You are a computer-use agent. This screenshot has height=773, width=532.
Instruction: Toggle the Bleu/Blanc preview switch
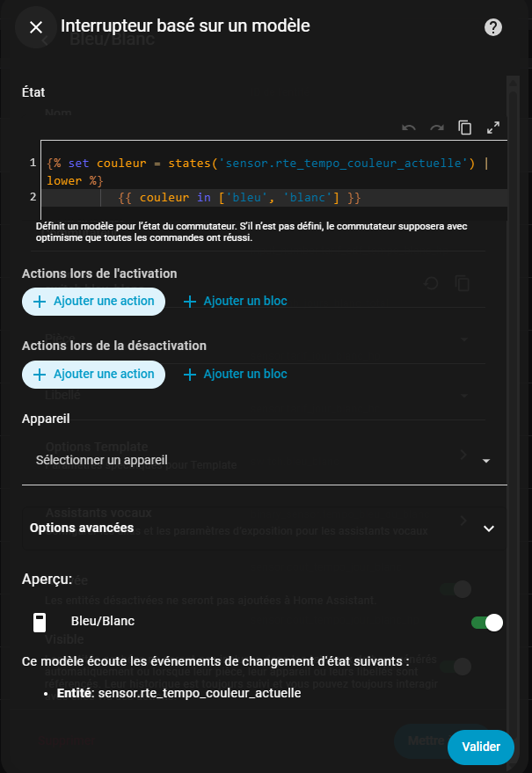[x=486, y=623]
